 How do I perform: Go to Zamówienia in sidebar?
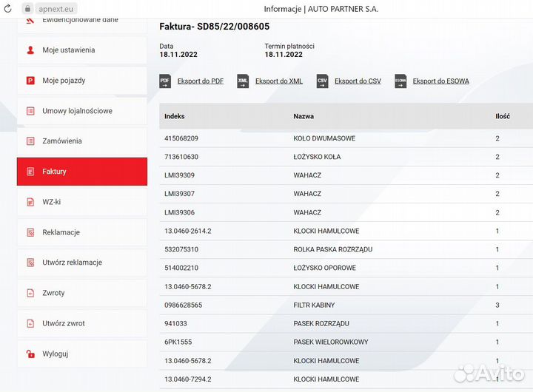(x=62, y=141)
